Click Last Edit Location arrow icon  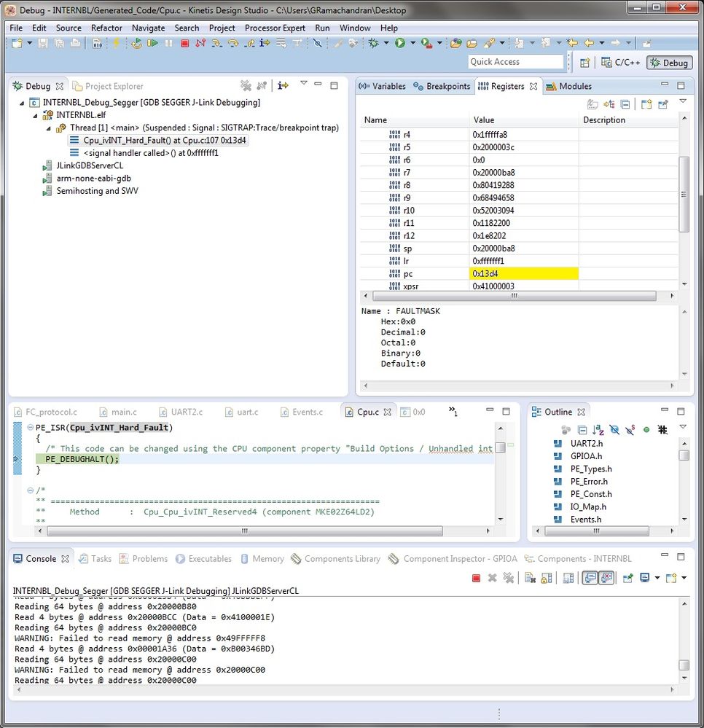(573, 43)
